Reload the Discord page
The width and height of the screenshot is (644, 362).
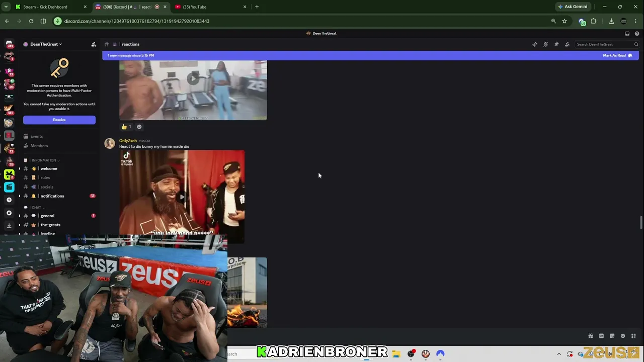point(31,21)
